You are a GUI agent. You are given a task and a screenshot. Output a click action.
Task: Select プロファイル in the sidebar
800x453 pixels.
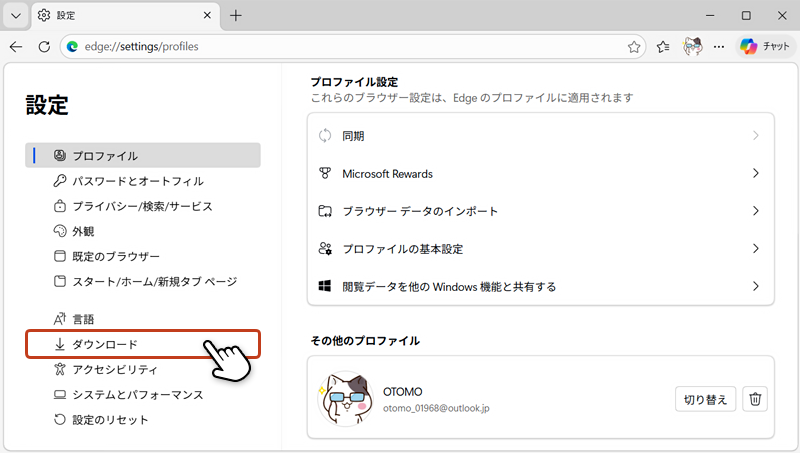click(x=143, y=156)
